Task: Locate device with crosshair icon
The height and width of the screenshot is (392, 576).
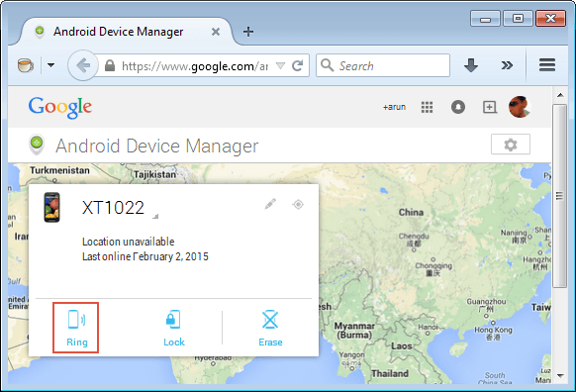Action: [298, 204]
